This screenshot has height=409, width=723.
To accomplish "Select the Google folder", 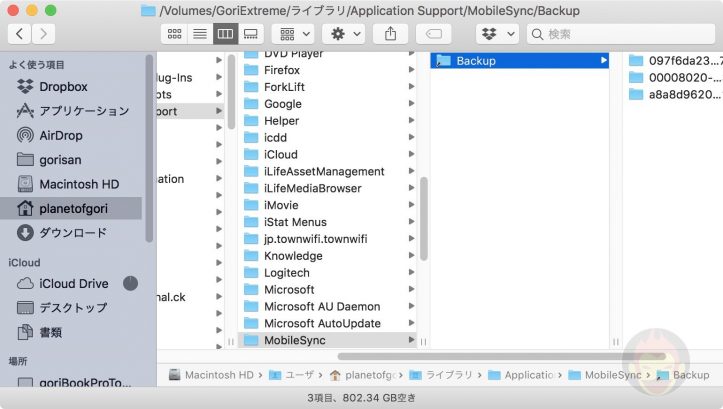I will click(x=326, y=104).
